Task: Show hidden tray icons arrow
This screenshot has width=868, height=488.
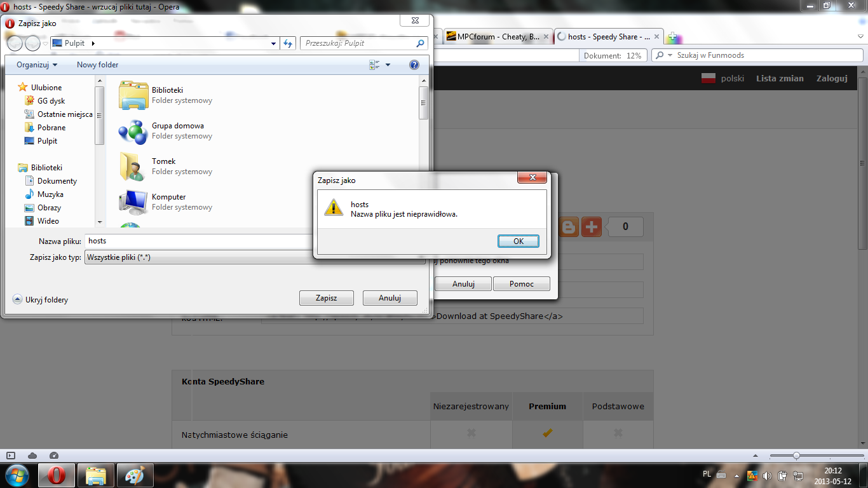Action: 736,475
